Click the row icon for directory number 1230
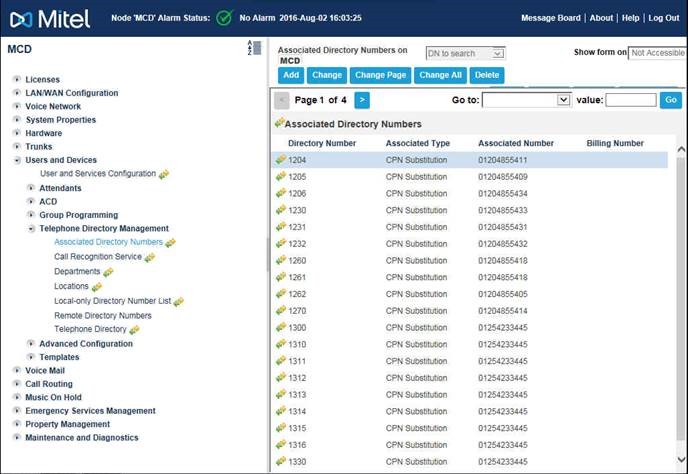 point(281,210)
